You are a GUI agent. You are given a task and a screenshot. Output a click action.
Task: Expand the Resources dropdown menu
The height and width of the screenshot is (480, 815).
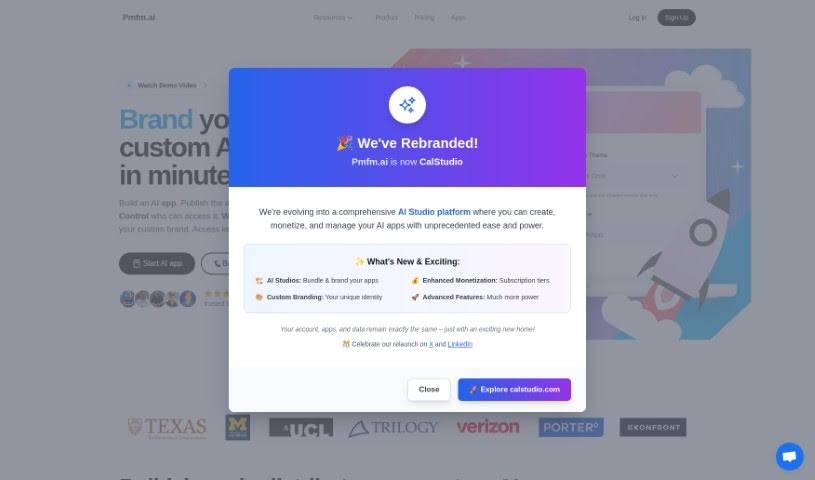(x=333, y=18)
